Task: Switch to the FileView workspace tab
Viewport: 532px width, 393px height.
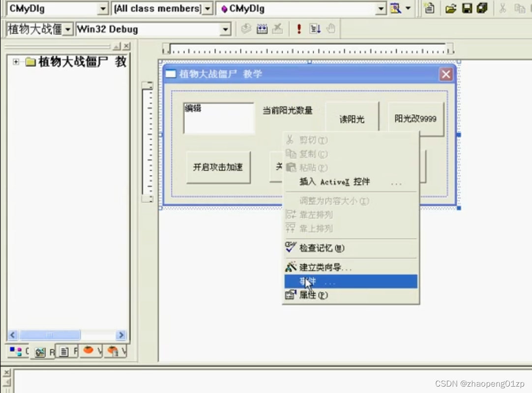Action: coord(68,352)
